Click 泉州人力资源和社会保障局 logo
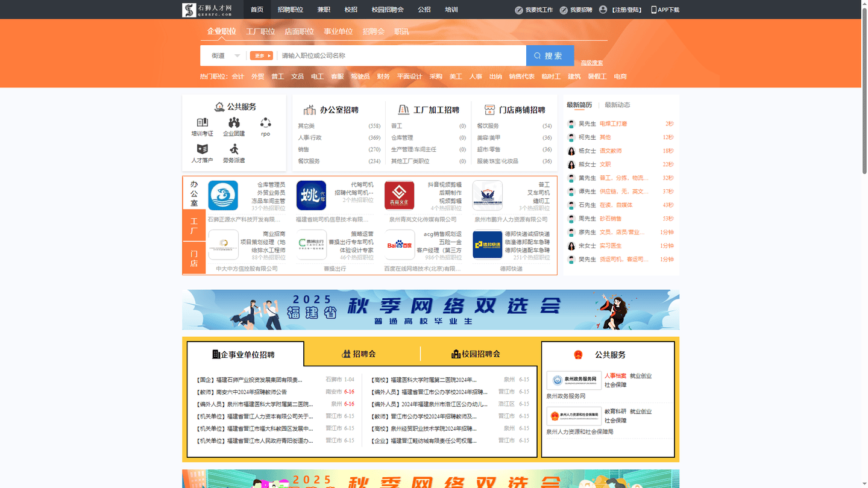Viewport: 868px width, 488px height. pos(574,416)
